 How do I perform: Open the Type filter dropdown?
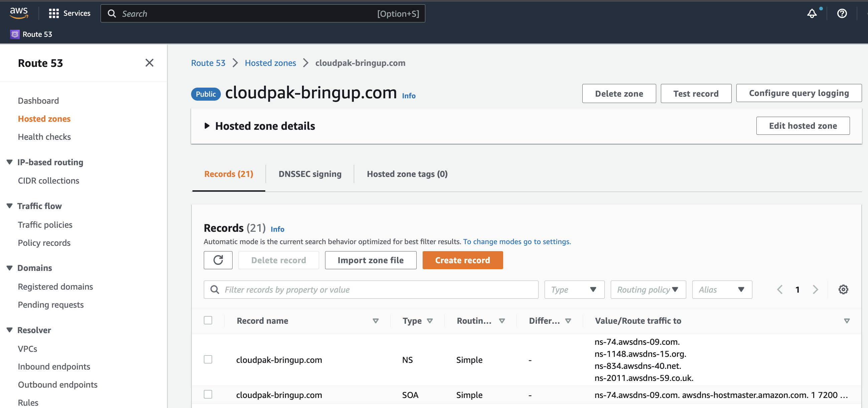[573, 289]
